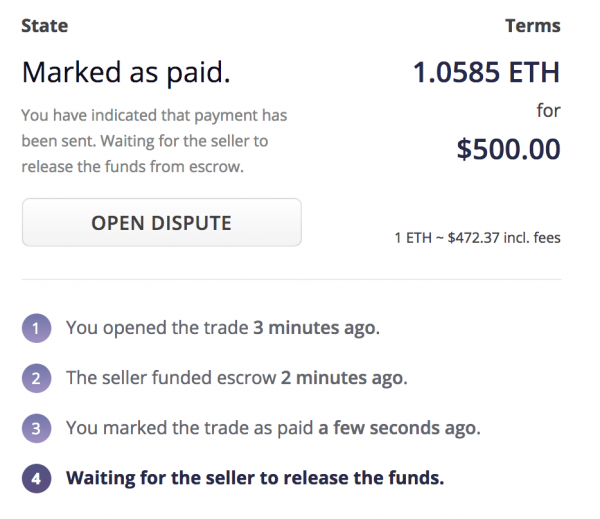Click the 'a few seconds ago' timestamp
Screen dimensions: 600x519
(399, 427)
